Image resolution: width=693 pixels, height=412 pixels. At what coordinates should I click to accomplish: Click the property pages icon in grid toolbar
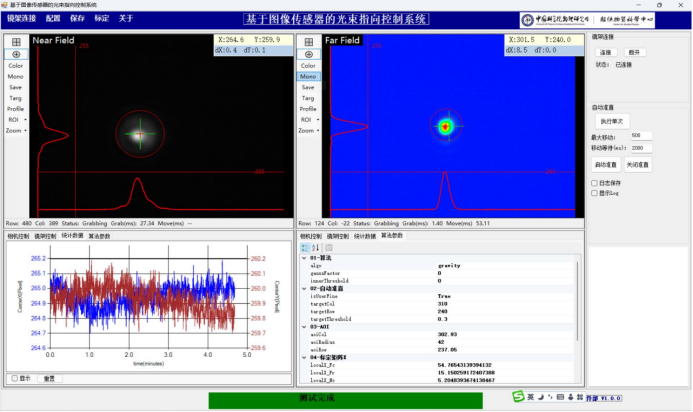point(328,248)
